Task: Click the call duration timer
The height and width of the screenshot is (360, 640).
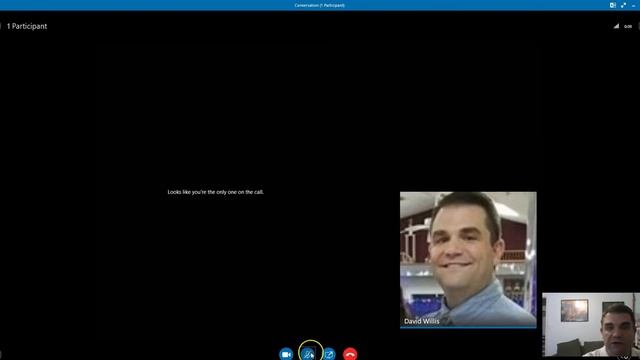Action: pyautogui.click(x=628, y=27)
